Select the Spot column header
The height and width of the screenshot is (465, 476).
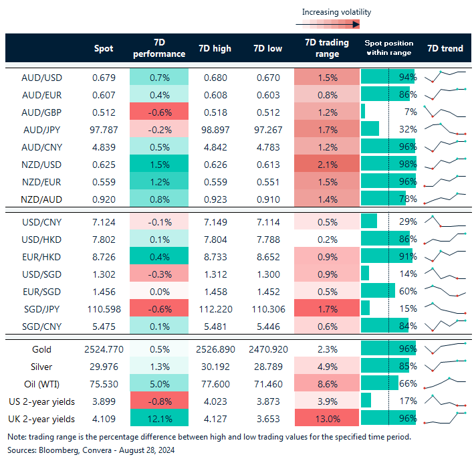pyautogui.click(x=104, y=48)
